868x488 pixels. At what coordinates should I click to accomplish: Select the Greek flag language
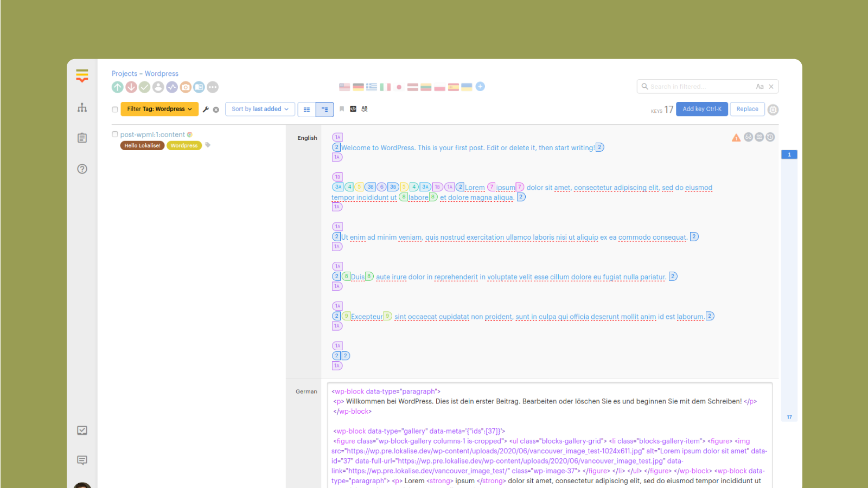point(372,87)
